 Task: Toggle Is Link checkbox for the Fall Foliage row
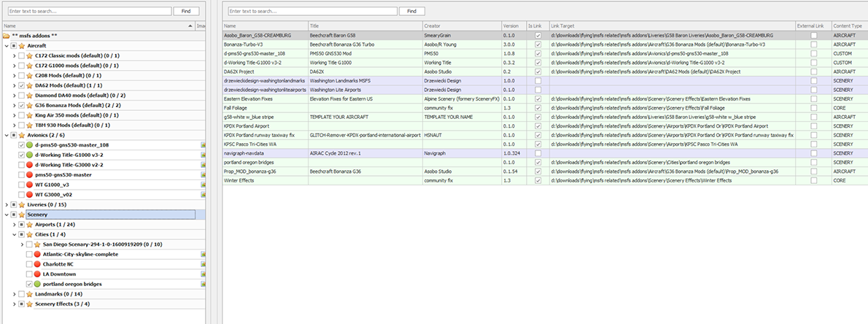tap(538, 107)
